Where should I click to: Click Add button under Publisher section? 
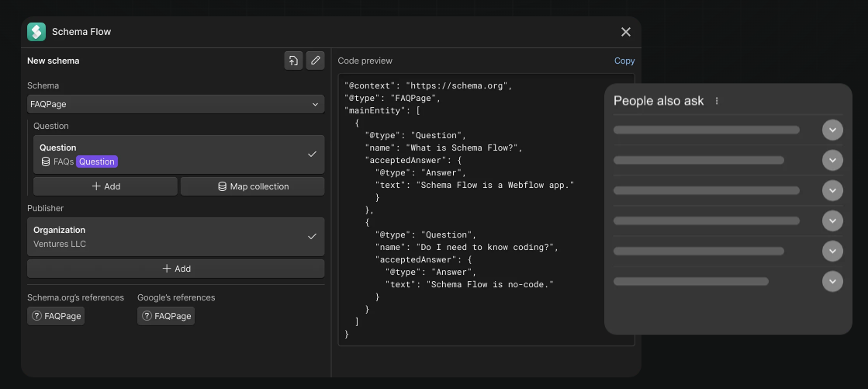tap(175, 269)
